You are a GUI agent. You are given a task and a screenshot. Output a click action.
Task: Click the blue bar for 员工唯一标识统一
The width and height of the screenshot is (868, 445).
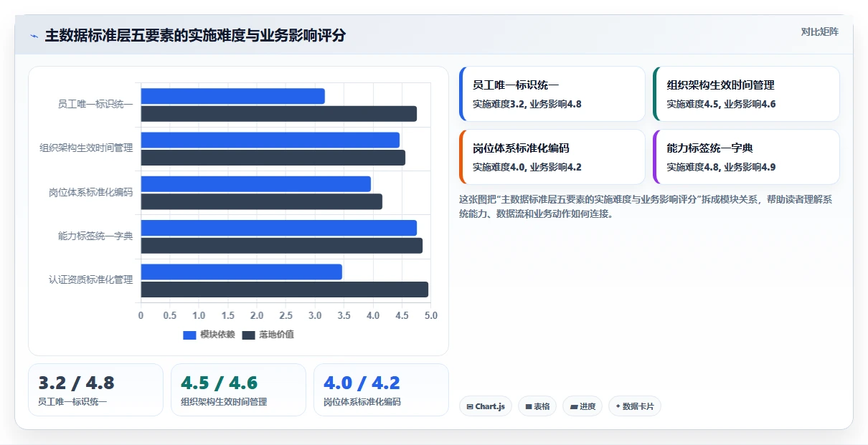232,96
